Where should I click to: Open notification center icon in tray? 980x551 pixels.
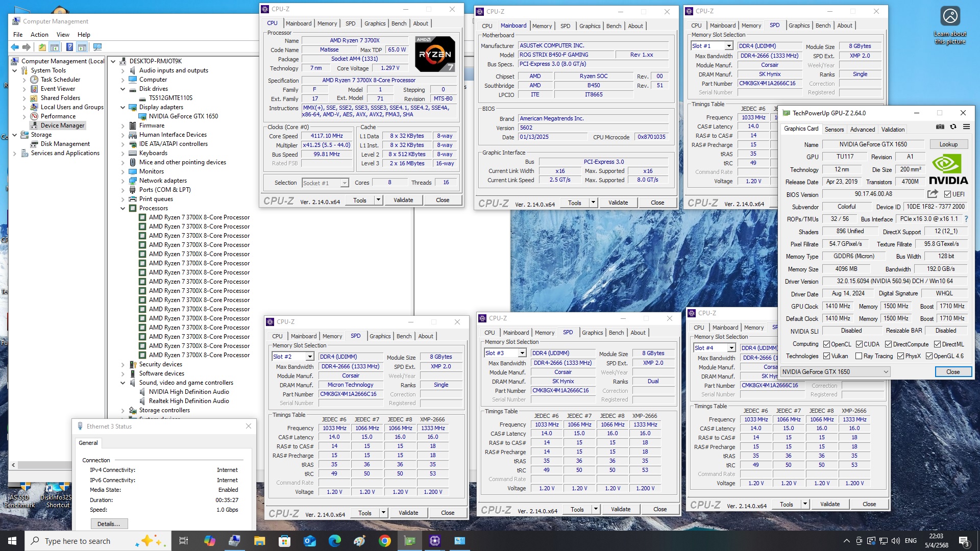pyautogui.click(x=964, y=541)
